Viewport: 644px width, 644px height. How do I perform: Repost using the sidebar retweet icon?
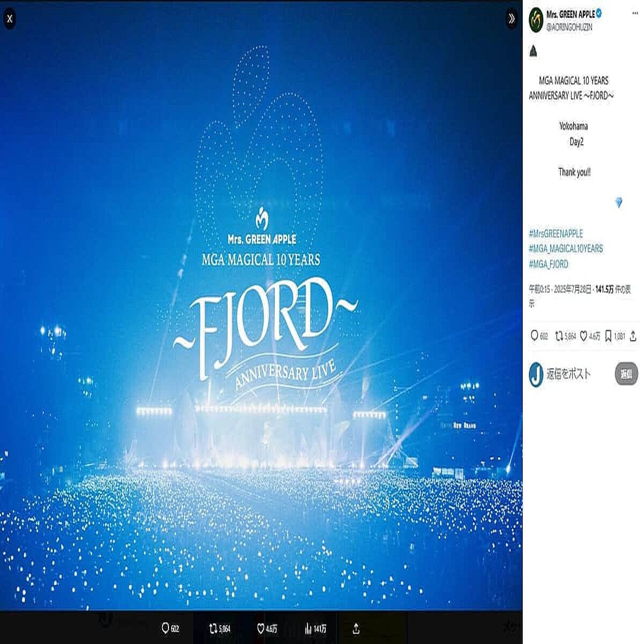click(x=559, y=336)
